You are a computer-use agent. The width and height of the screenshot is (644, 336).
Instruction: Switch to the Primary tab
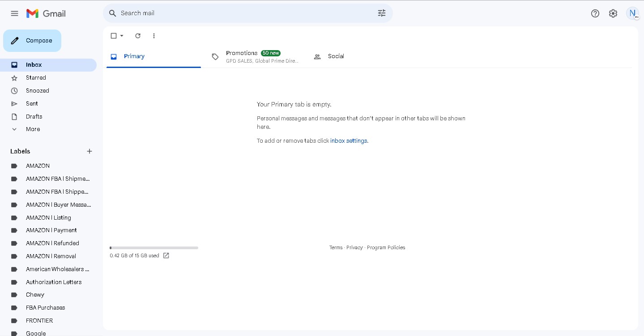(154, 57)
